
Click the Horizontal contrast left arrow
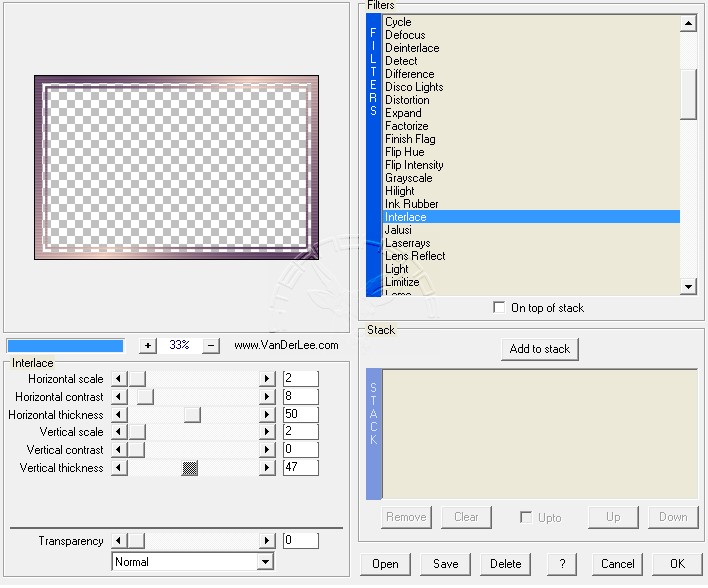click(119, 397)
